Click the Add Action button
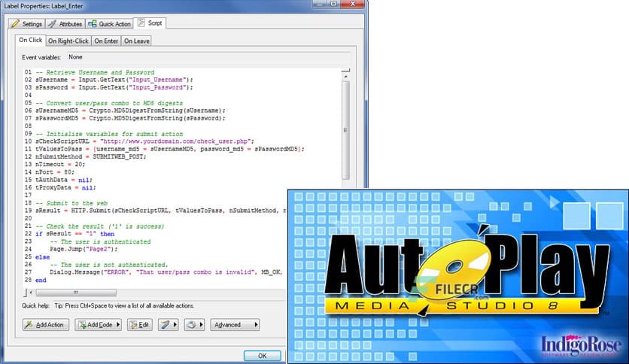 click(45, 325)
